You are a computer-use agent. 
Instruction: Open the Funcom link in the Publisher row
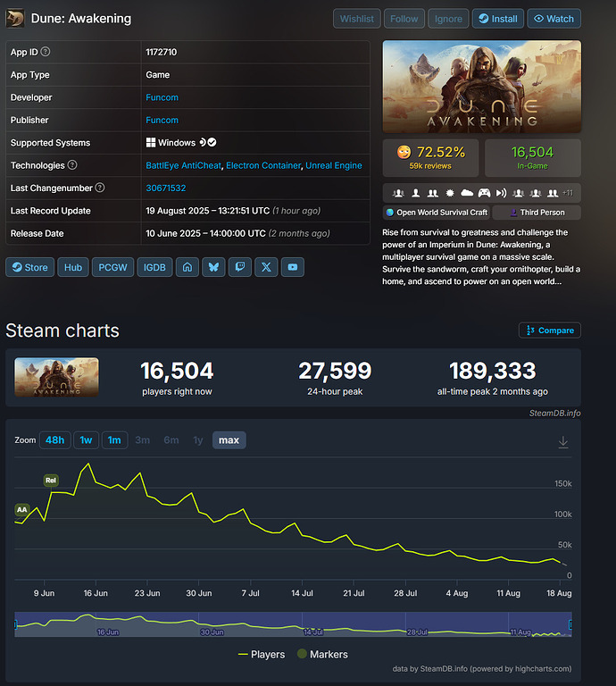pyautogui.click(x=162, y=120)
